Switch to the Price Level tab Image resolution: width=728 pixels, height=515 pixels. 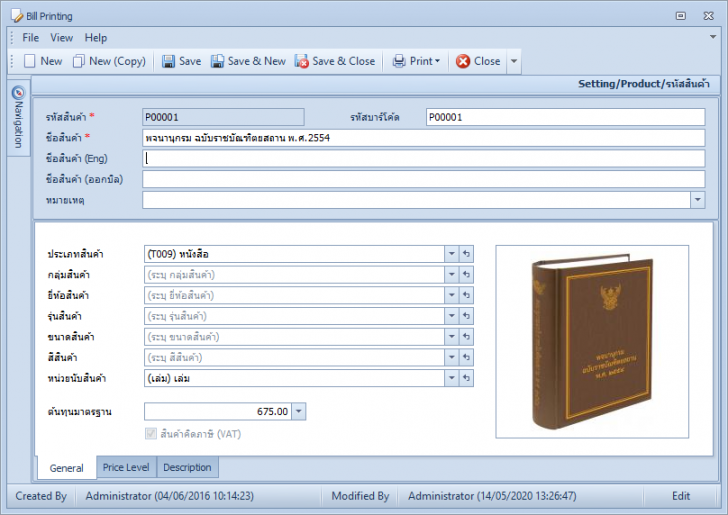pos(126,467)
